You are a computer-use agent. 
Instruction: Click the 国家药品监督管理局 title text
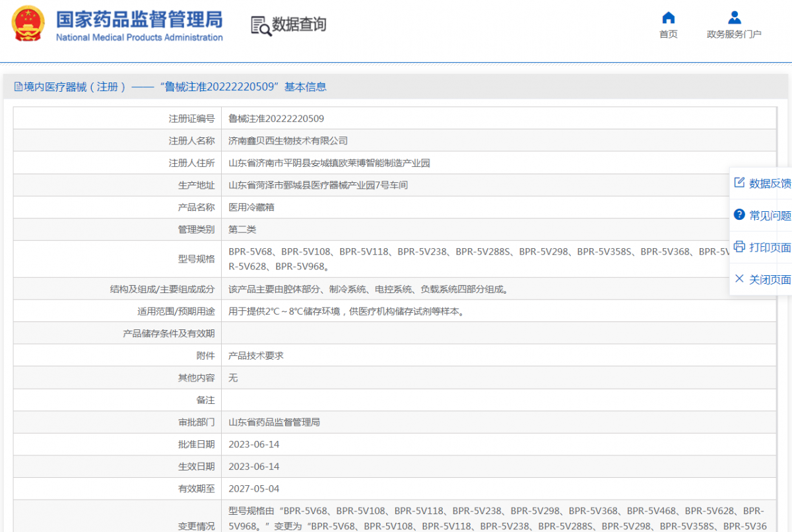click(x=139, y=18)
